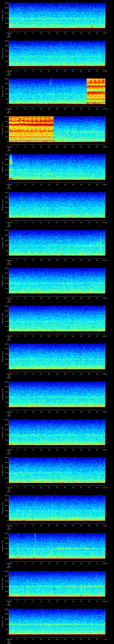Click the Frequency (Hz) axis label of the 13:44 panel
The width and height of the screenshot is (114, 644).
point(3,16)
